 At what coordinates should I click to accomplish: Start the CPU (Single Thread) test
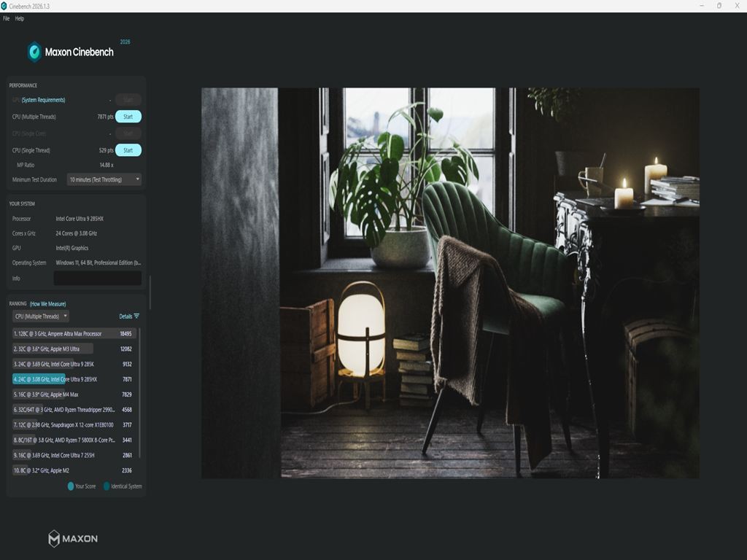[x=128, y=150]
